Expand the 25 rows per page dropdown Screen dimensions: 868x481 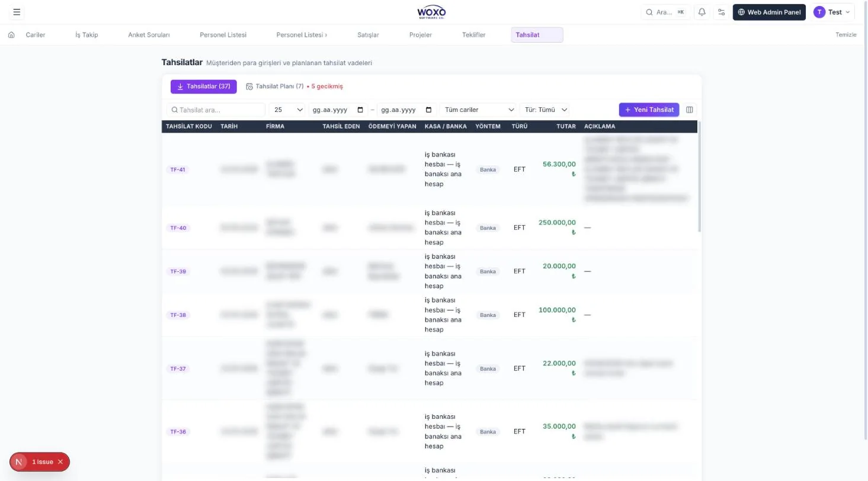[287, 110]
